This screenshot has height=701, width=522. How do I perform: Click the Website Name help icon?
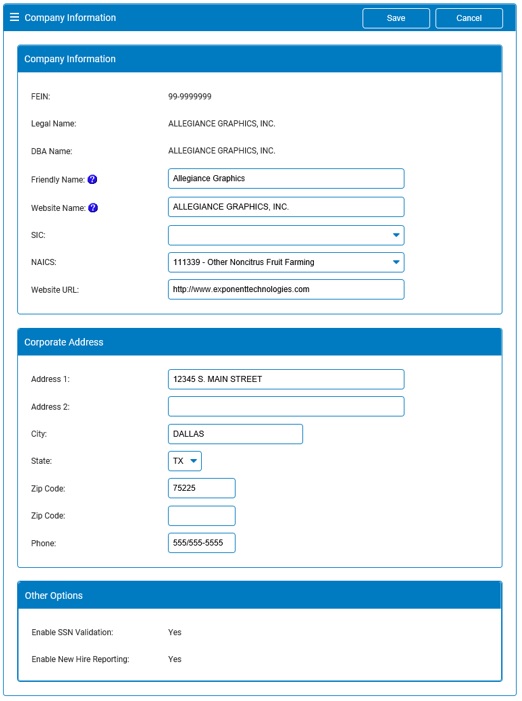pos(93,208)
